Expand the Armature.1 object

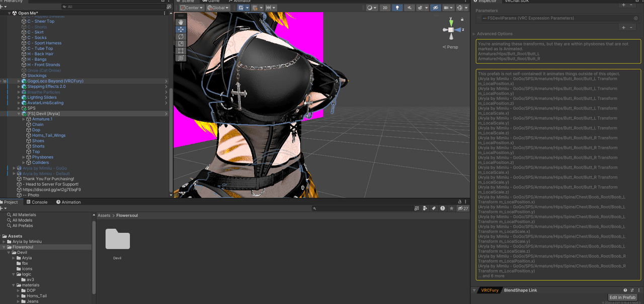(24, 119)
